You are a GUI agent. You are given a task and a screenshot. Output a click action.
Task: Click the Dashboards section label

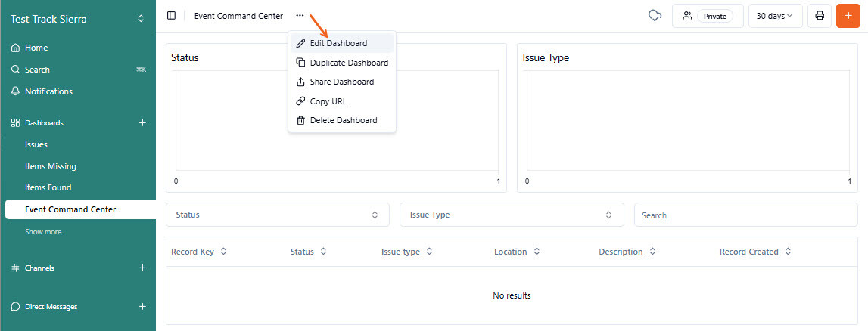click(x=45, y=122)
